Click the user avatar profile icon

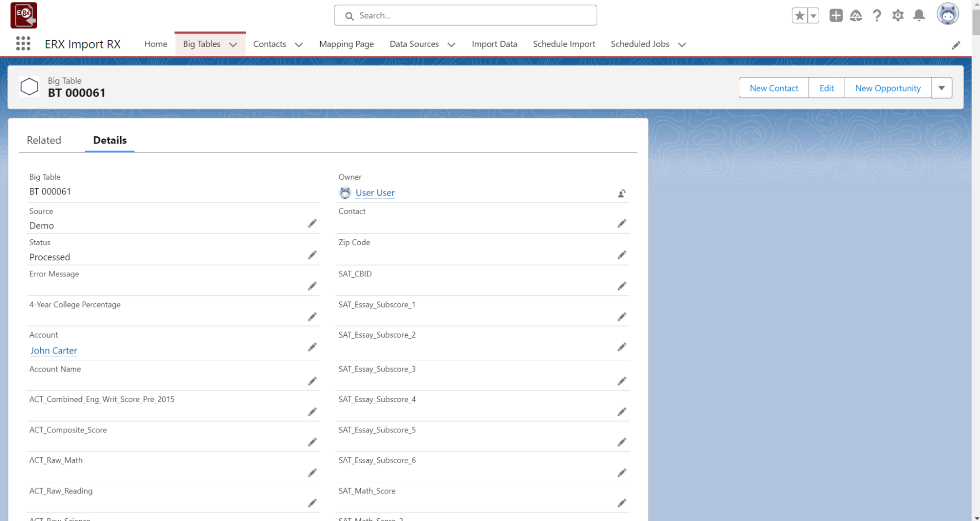[x=947, y=15]
